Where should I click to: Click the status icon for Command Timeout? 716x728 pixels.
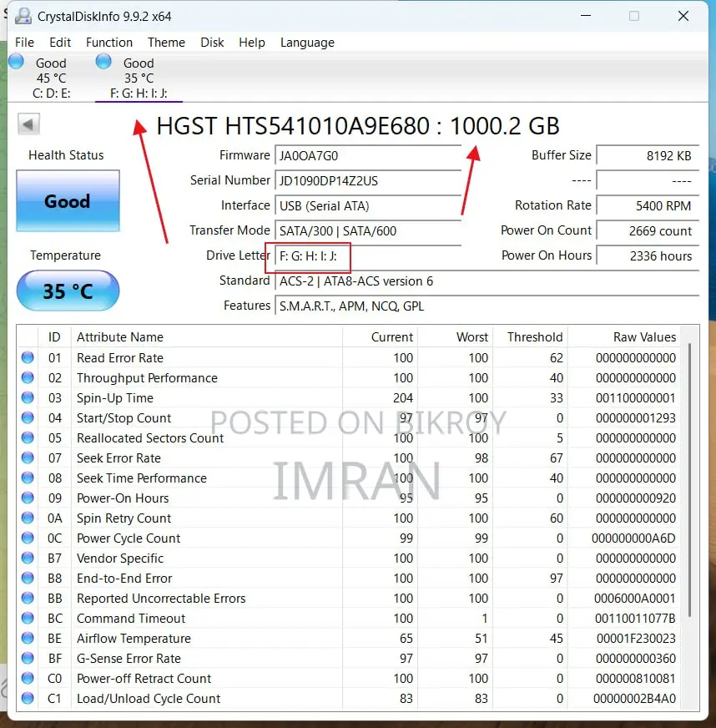point(28,618)
